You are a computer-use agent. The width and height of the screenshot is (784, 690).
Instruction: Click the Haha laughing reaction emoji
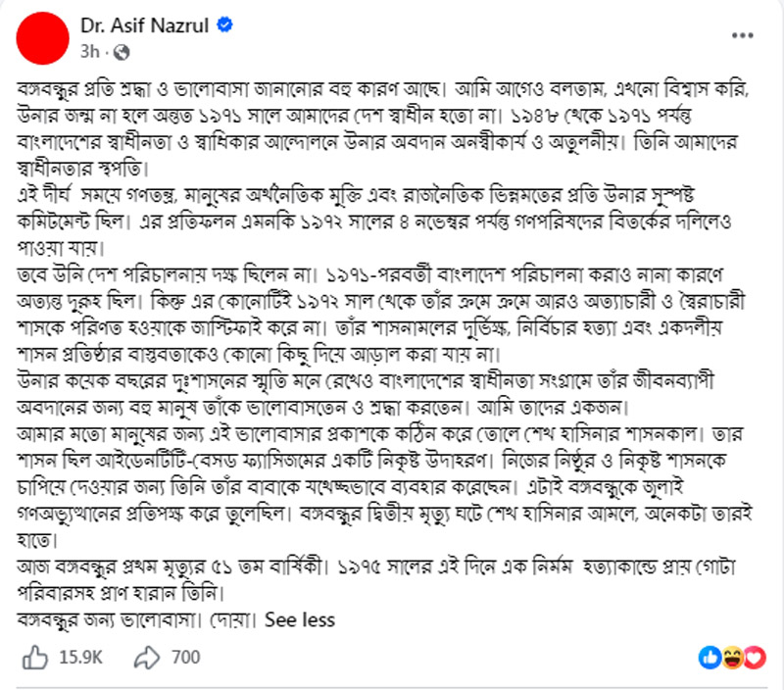732,658
